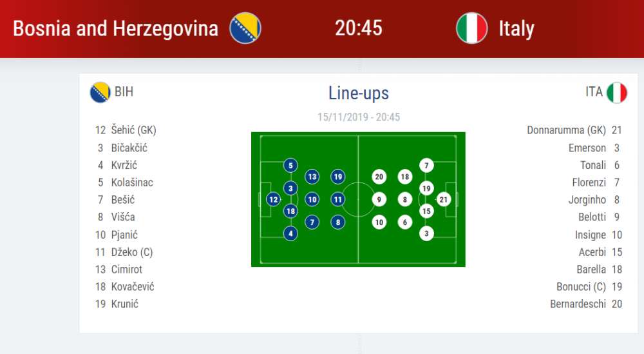Select blue player marker number 4
The image size is (644, 354).
(x=290, y=233)
